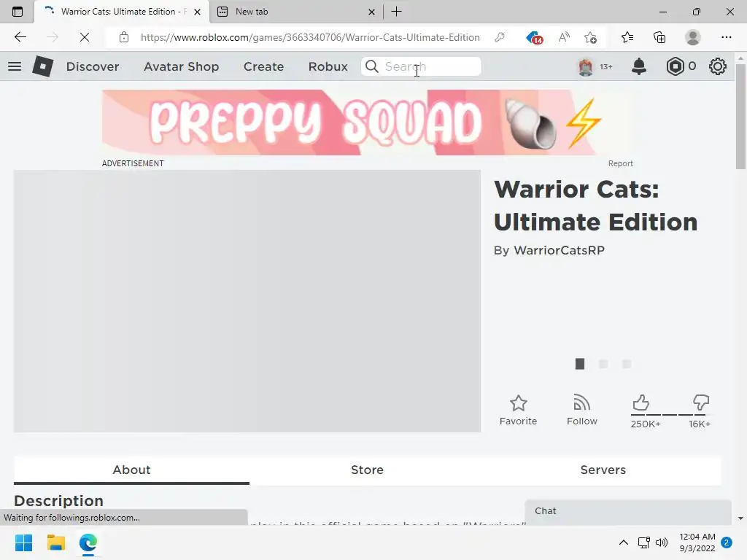Favorite the game with the star icon
The height and width of the screenshot is (560, 747).
519,403
